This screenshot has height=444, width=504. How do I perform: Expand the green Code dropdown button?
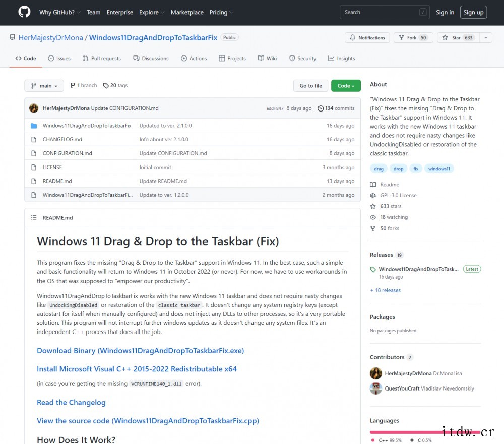coord(346,86)
